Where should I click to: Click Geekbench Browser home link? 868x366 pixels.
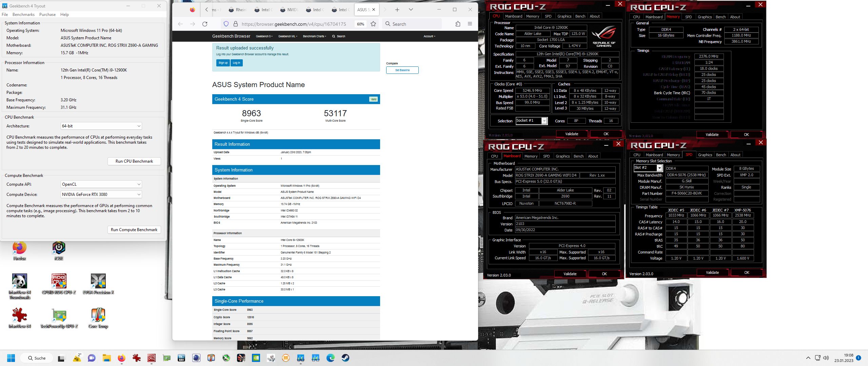coord(231,36)
